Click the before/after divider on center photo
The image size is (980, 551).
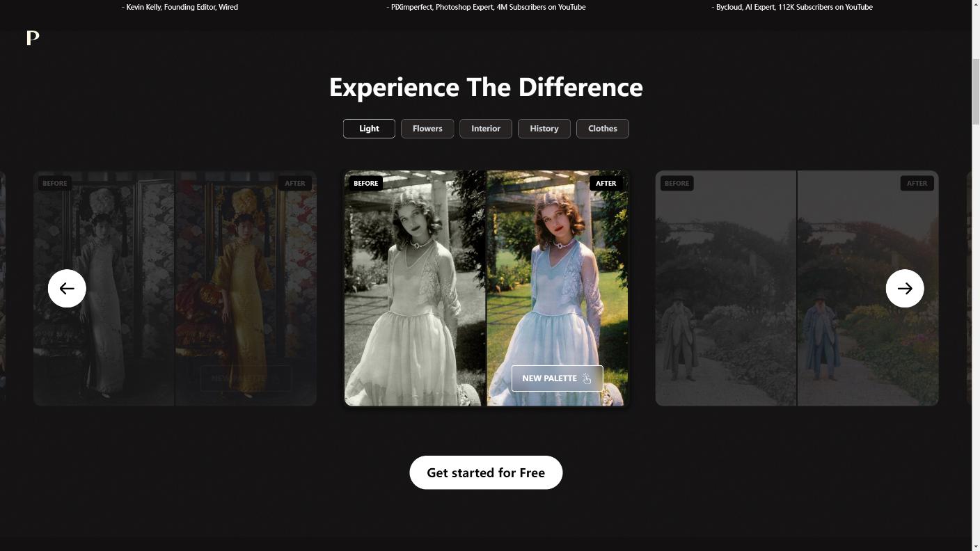point(486,288)
